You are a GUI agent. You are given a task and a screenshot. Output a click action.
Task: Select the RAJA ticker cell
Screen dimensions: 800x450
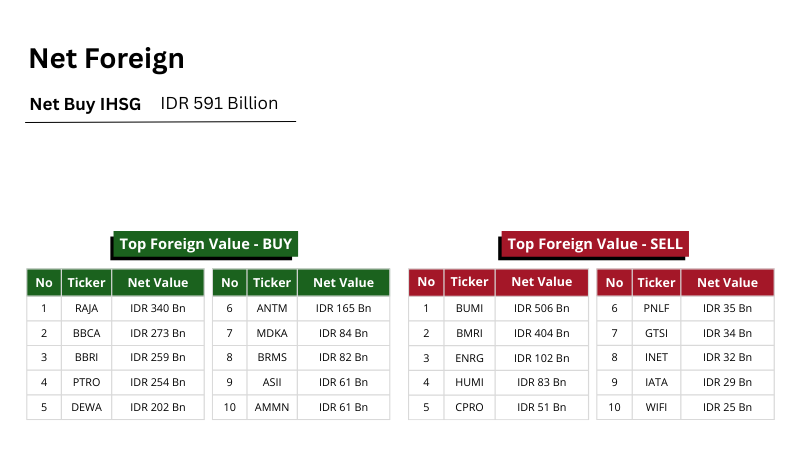86,308
